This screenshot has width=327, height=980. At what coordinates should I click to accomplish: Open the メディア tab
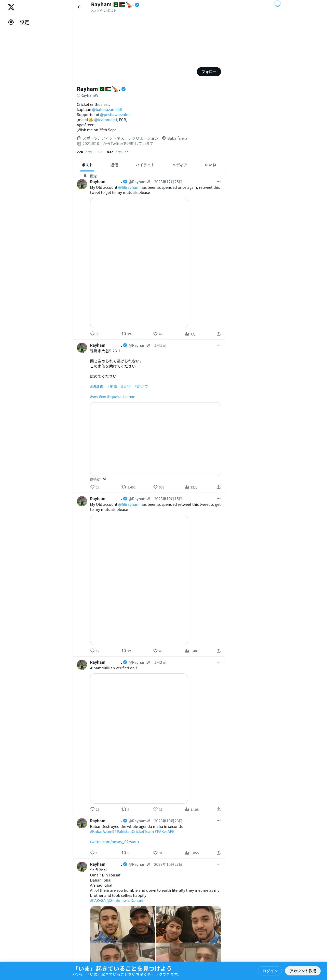click(x=180, y=165)
